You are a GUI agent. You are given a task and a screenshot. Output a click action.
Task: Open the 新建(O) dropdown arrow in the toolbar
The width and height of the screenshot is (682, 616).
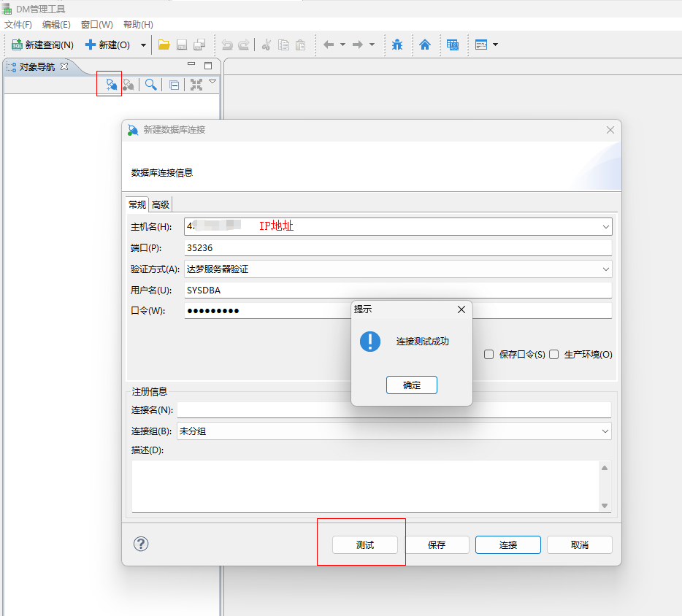[143, 45]
